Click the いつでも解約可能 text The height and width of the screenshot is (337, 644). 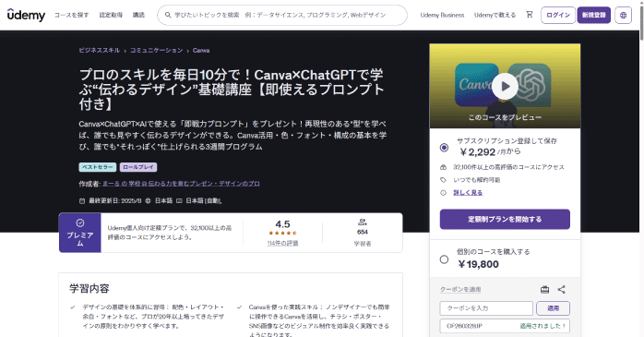476,180
